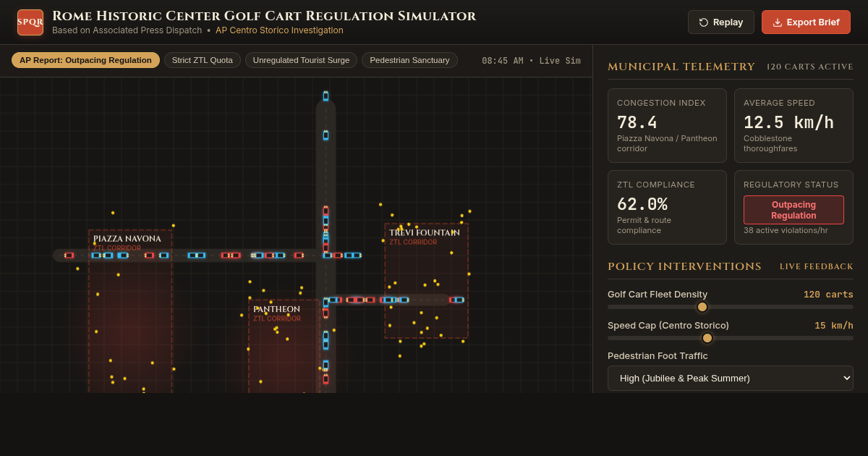Click the Municipal Telemetry heading

tap(681, 67)
